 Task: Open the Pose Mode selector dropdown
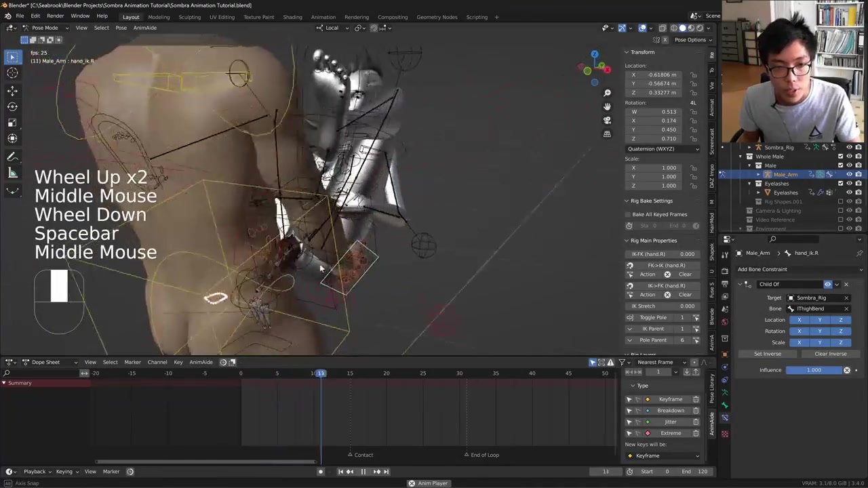tap(45, 28)
